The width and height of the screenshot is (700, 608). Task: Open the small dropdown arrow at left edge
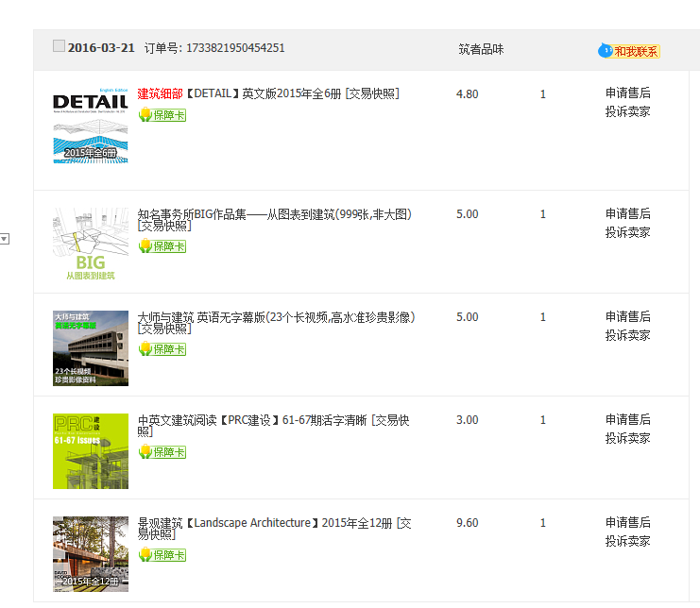tap(5, 239)
